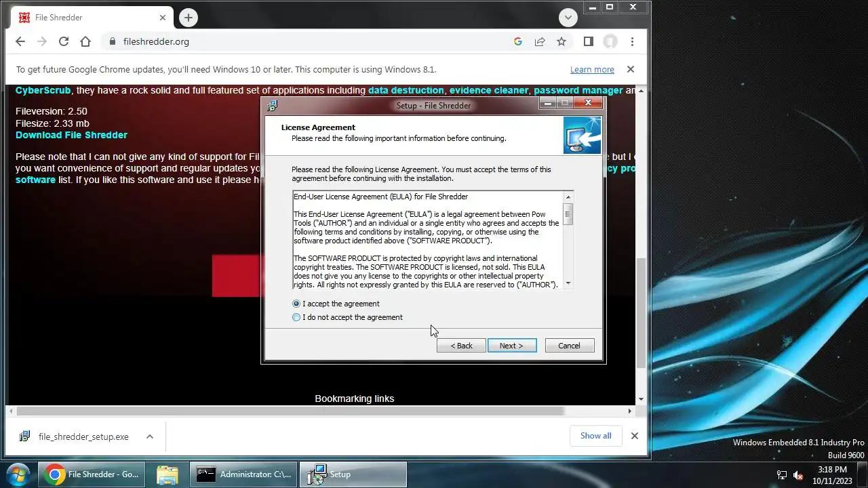
Task: Switch to Setup in the taskbar
Action: 353,474
